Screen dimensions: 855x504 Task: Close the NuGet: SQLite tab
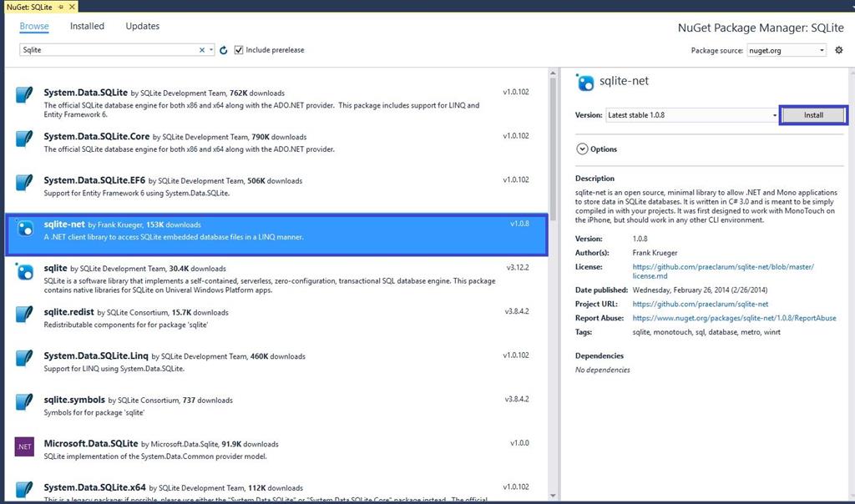(x=72, y=7)
